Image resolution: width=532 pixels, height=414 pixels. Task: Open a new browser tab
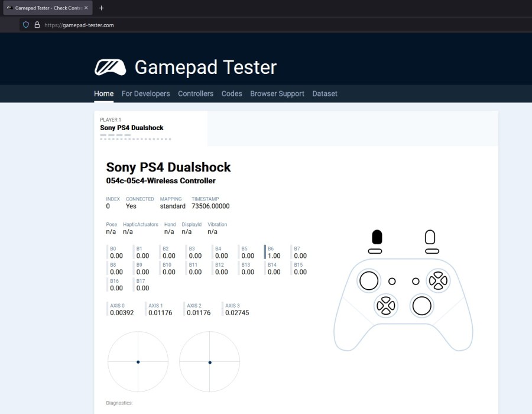[x=101, y=8]
